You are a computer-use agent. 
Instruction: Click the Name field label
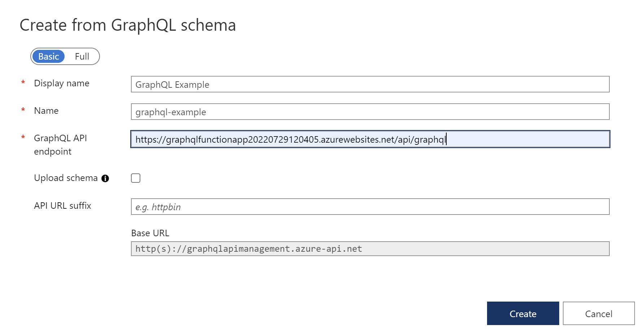click(46, 111)
